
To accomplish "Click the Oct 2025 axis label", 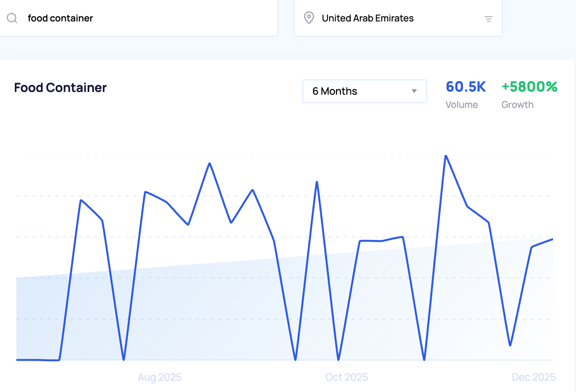I will pyautogui.click(x=346, y=377).
